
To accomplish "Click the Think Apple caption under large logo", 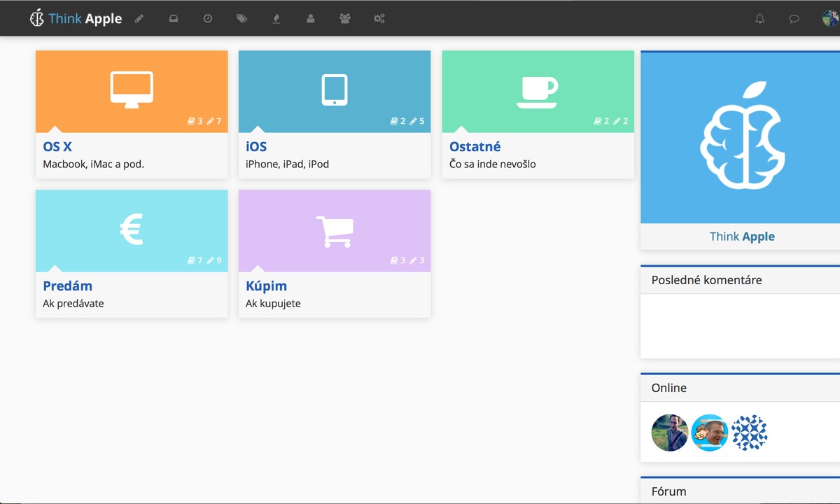I will pyautogui.click(x=742, y=237).
